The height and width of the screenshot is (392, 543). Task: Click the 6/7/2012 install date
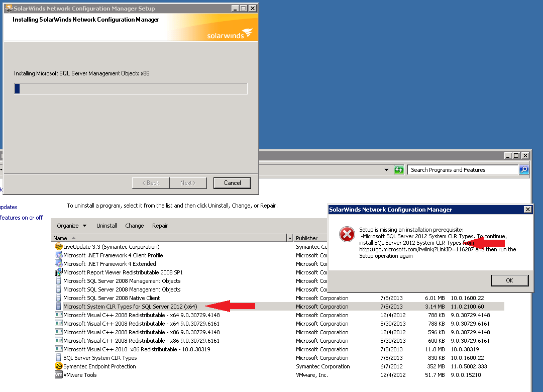tap(391, 366)
